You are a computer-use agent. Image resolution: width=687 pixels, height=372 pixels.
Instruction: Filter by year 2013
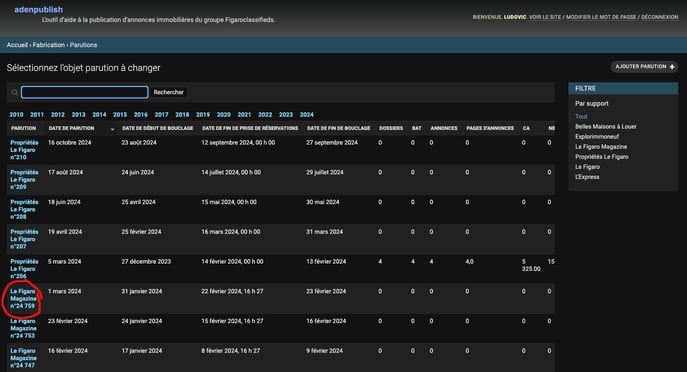click(x=78, y=114)
